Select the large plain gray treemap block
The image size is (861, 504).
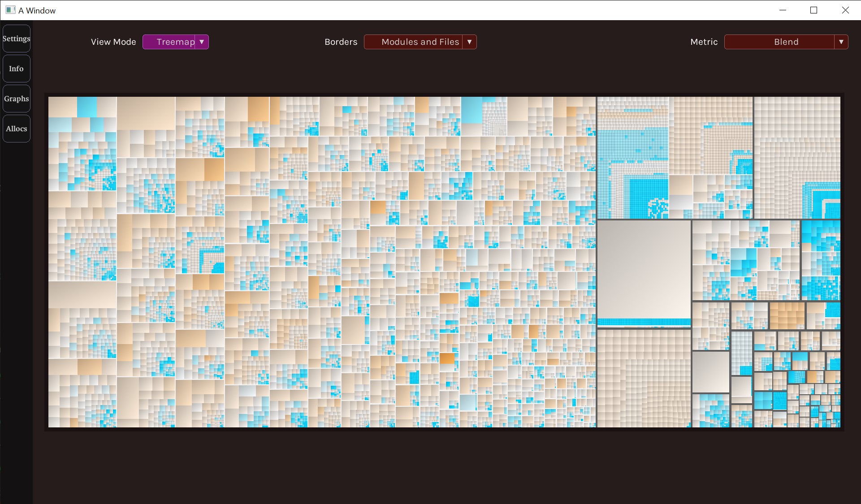click(644, 270)
